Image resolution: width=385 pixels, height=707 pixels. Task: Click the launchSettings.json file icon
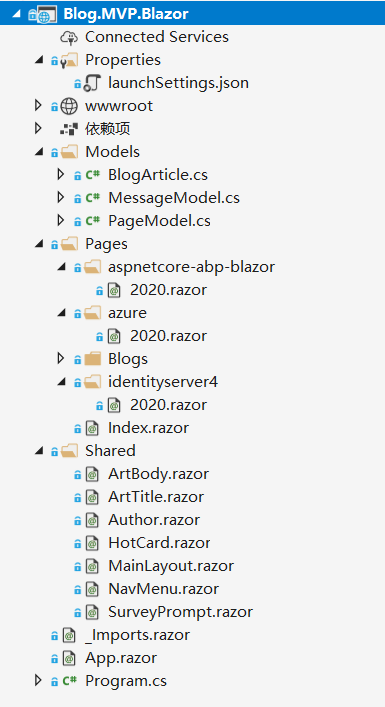[92, 83]
